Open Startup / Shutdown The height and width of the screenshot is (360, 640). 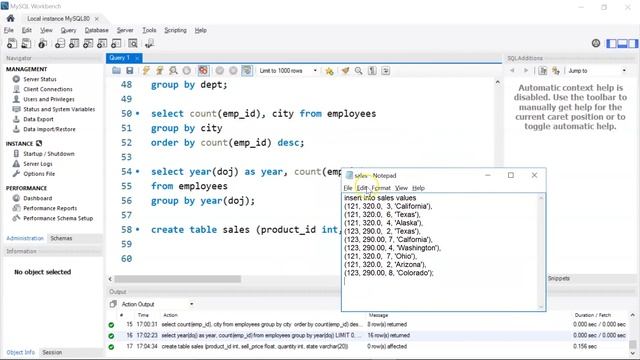tap(49, 154)
